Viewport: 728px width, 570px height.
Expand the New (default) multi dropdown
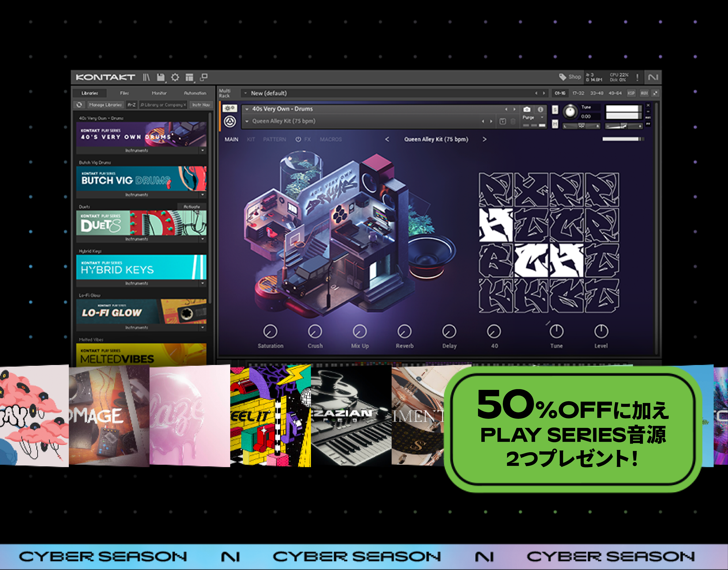246,93
